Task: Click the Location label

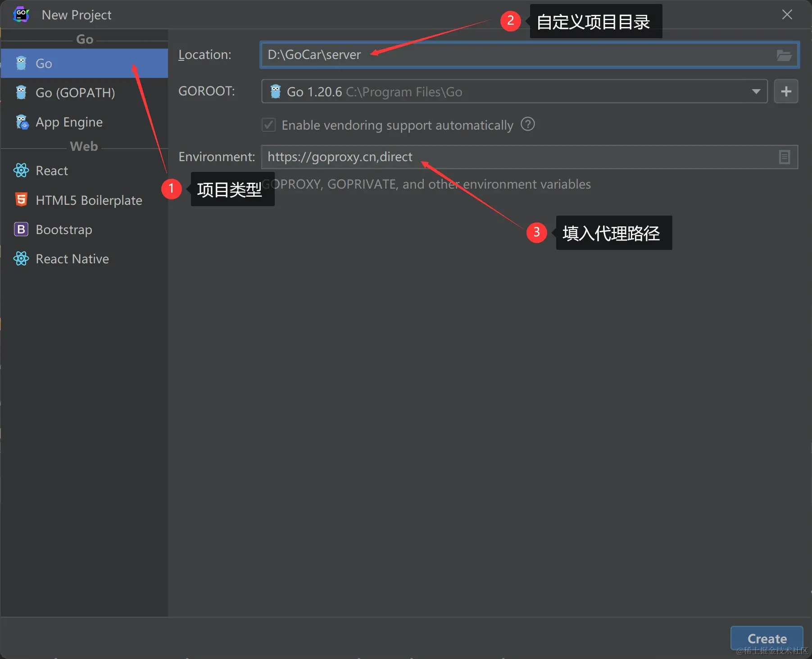Action: (x=205, y=55)
